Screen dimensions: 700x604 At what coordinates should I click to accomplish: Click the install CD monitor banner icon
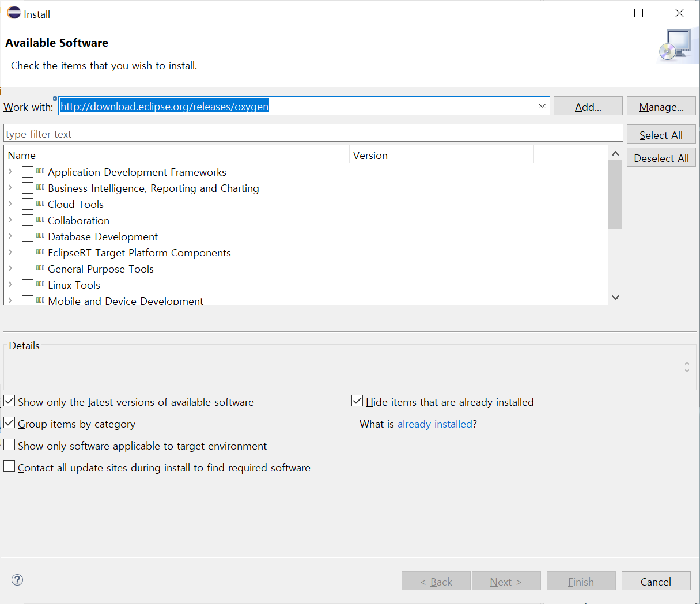[x=675, y=46]
